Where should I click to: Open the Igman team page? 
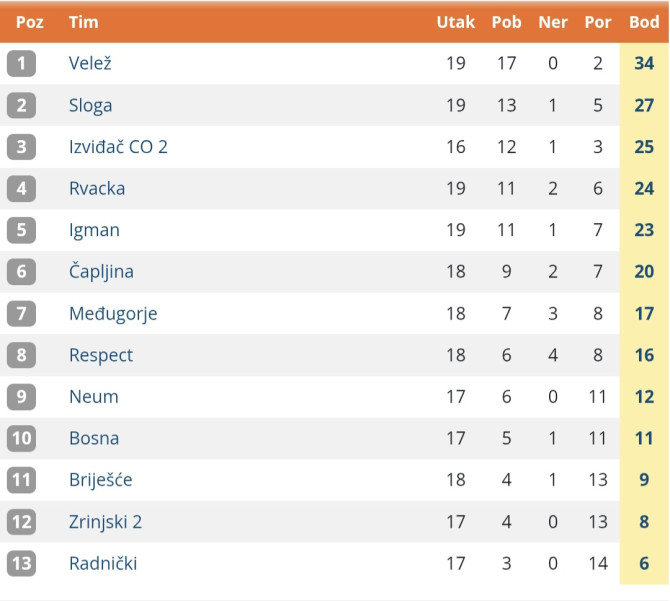point(94,230)
